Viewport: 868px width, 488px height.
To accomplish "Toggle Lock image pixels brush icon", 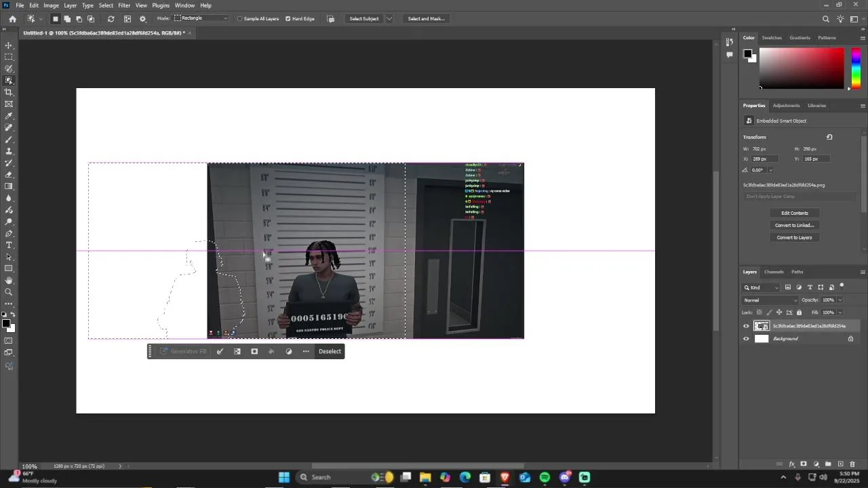I will coord(768,312).
